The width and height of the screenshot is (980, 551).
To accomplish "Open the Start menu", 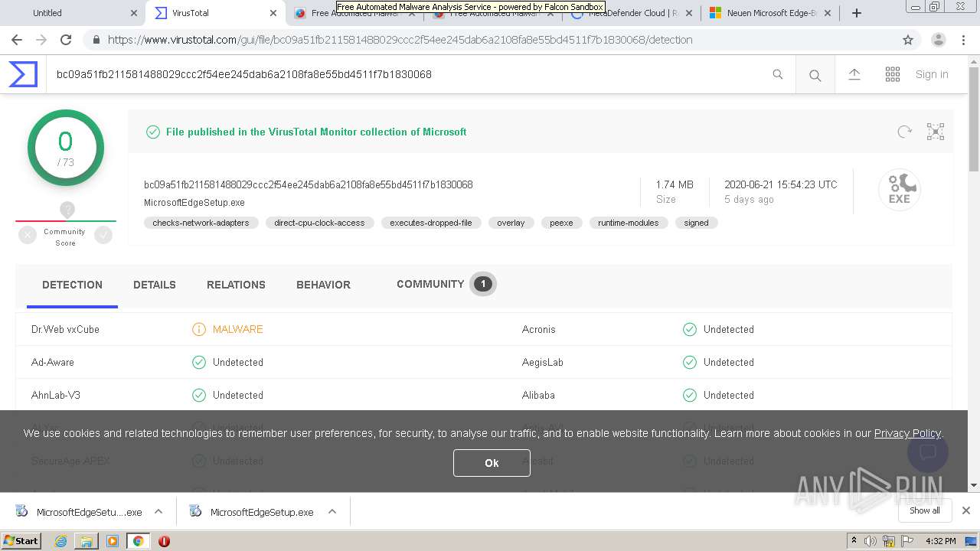I will [21, 541].
